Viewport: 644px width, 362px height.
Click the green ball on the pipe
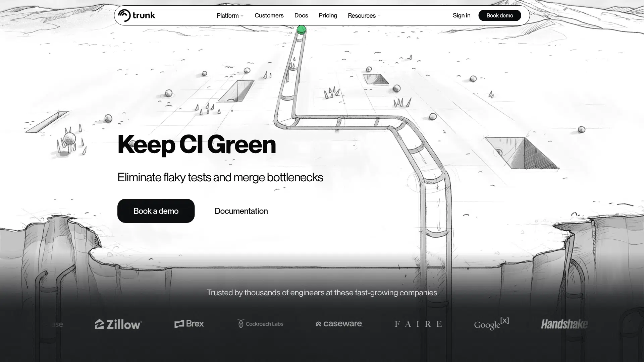click(x=301, y=30)
